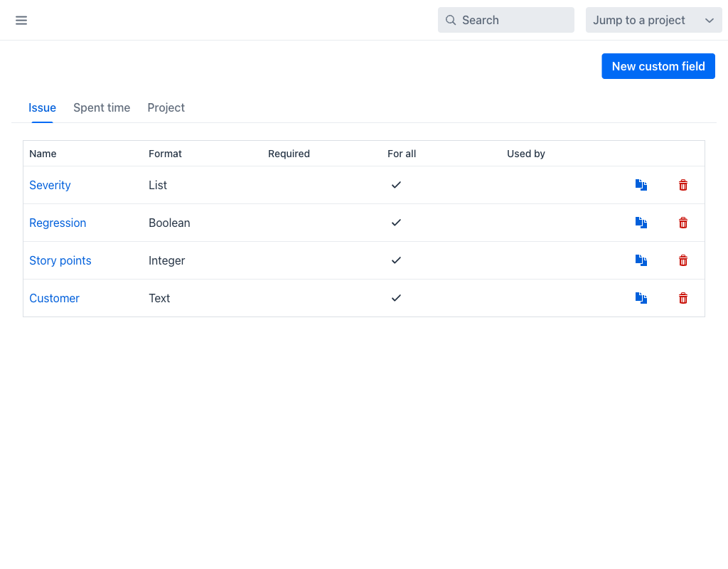Click the List format cell

[158, 185]
